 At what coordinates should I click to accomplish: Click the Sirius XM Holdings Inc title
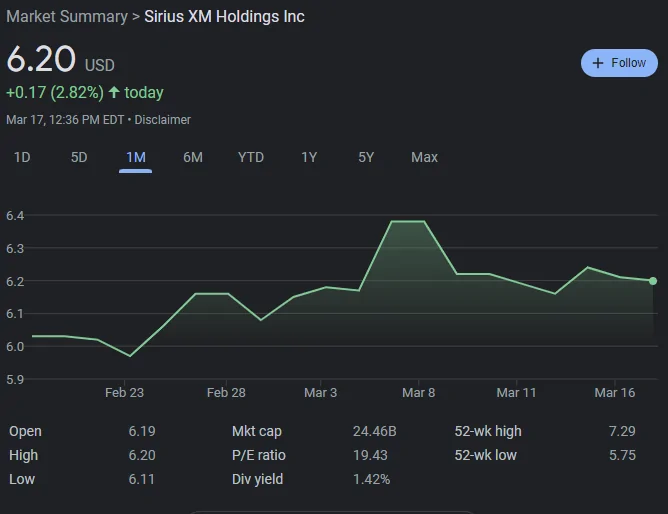coord(225,17)
